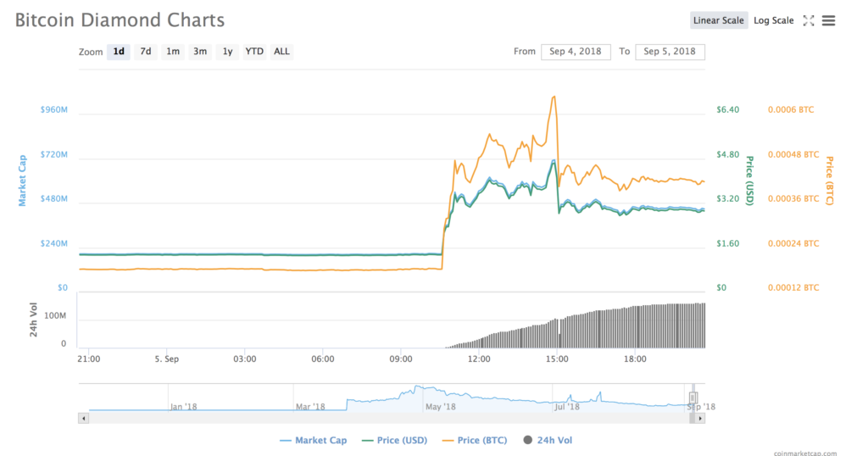Select the 1d zoom range
Screen dimensions: 868x456
[x=119, y=52]
